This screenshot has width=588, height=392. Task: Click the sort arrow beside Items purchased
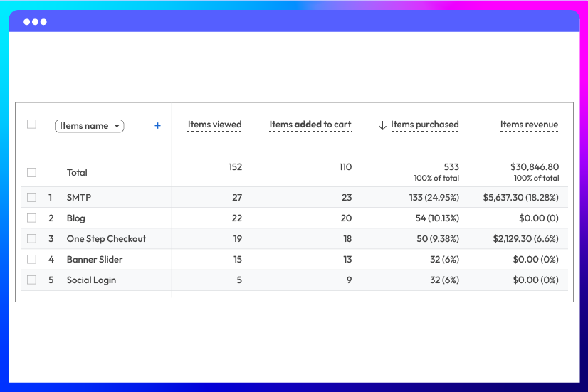point(382,125)
